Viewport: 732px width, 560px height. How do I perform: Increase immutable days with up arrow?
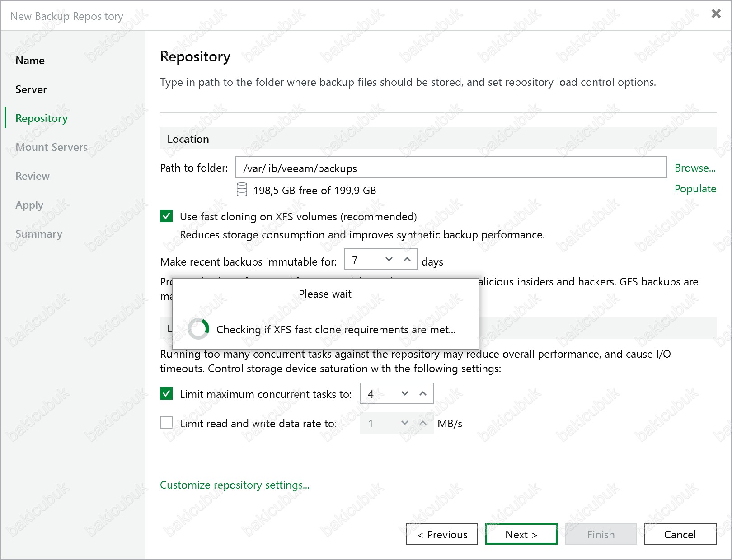[407, 259]
